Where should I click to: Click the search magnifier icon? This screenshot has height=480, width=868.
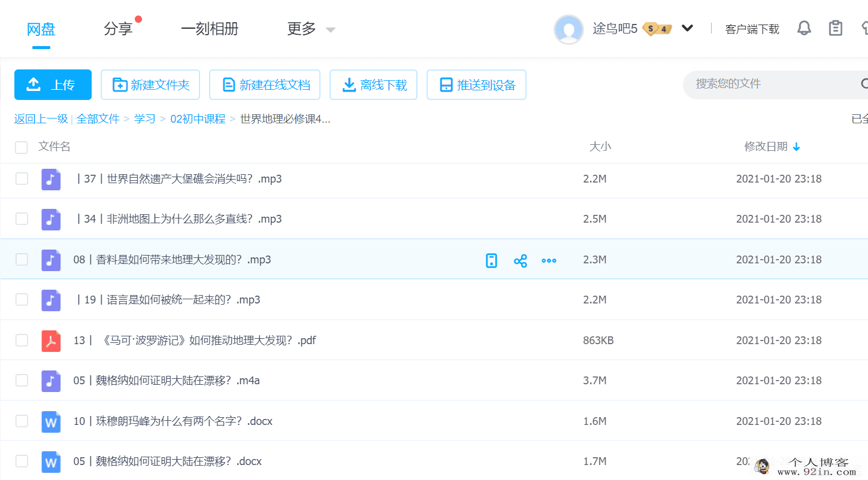click(x=864, y=84)
